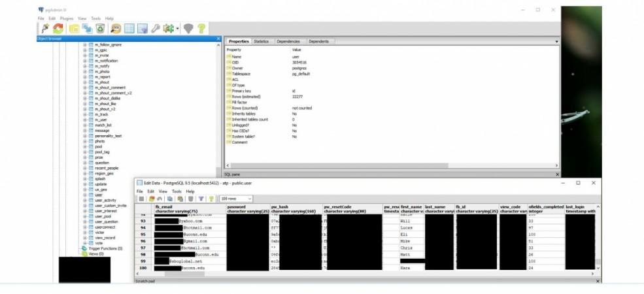
Task: Open the '100 rows' limit dropdown
Action: 235,199
